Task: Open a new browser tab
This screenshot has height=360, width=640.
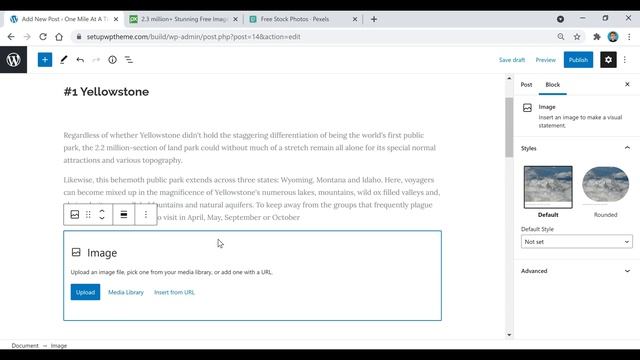Action: [374, 19]
